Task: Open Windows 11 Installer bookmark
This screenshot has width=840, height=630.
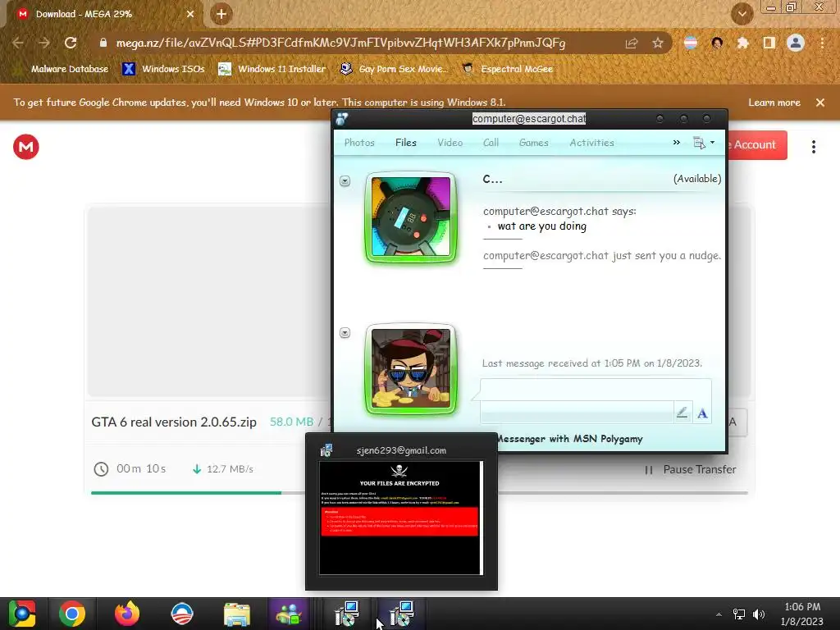Action: click(x=272, y=69)
